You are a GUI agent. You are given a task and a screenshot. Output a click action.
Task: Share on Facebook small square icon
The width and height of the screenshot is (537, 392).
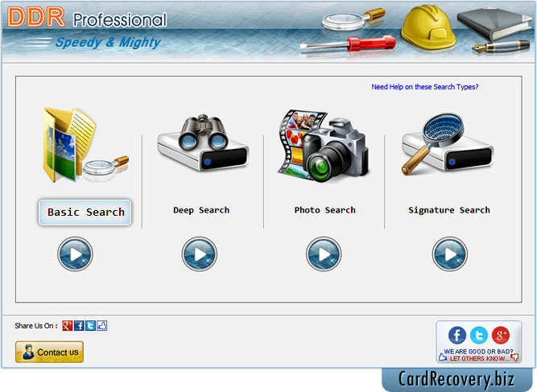[79, 325]
